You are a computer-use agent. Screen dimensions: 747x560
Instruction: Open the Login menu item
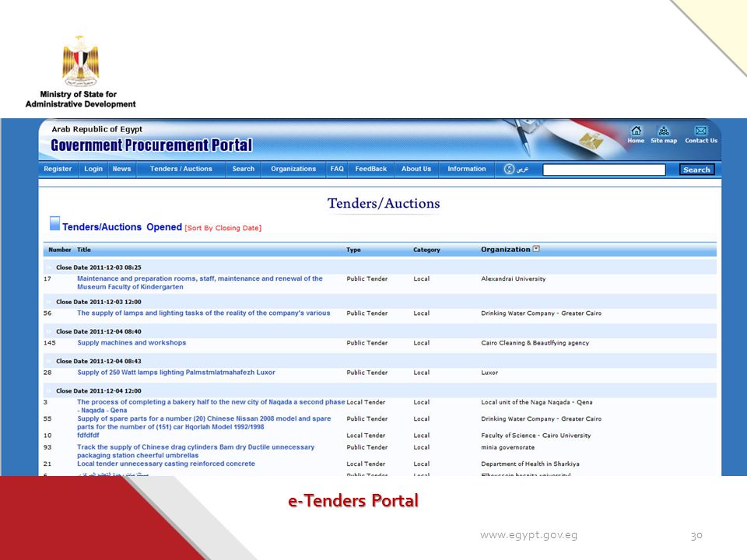click(x=93, y=169)
